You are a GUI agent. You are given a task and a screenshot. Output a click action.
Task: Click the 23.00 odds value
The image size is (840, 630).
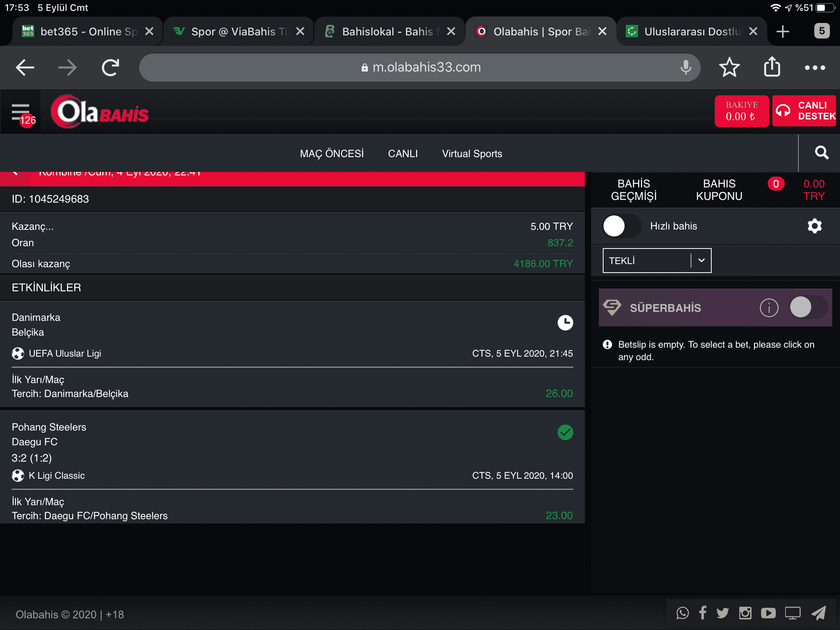[559, 516]
